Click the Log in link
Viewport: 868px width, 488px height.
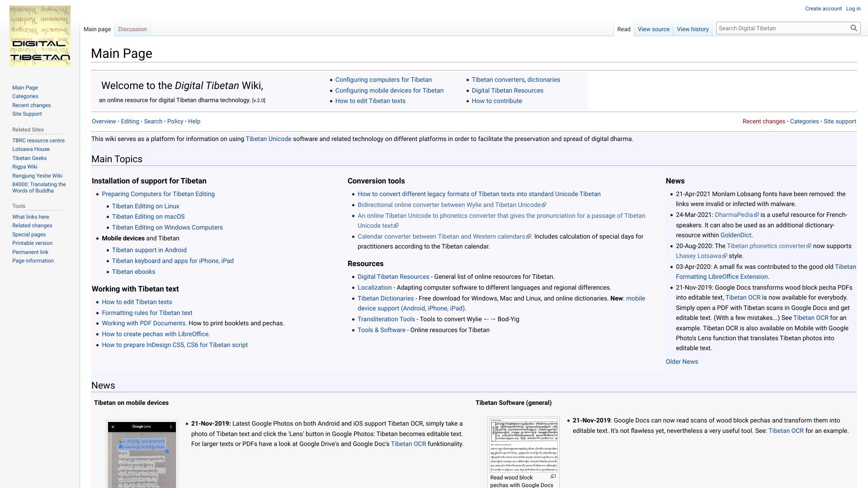tap(853, 9)
